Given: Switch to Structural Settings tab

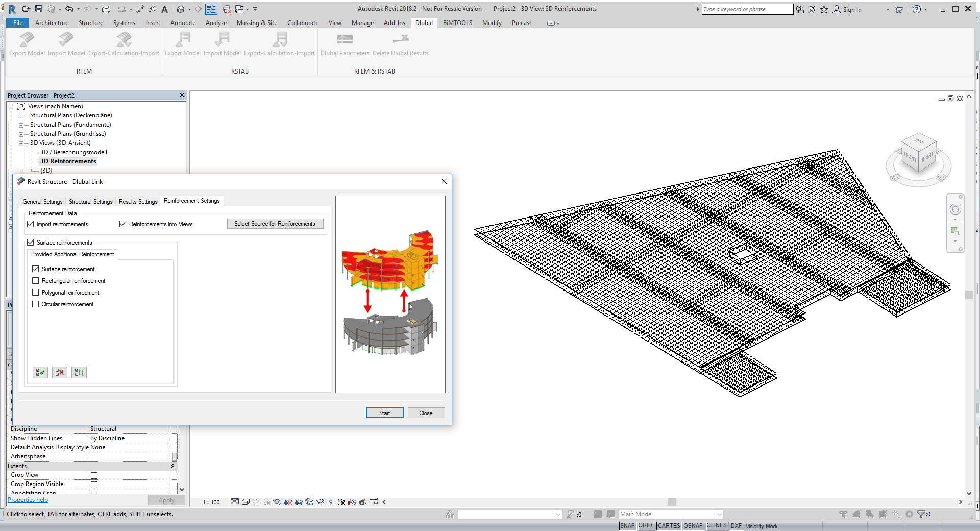Looking at the screenshot, I should click(x=90, y=202).
